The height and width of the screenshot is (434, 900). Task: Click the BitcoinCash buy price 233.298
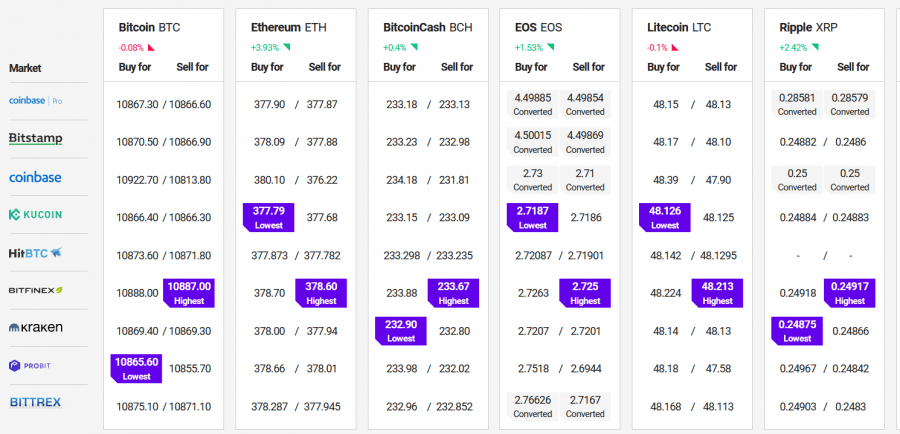coord(402,255)
